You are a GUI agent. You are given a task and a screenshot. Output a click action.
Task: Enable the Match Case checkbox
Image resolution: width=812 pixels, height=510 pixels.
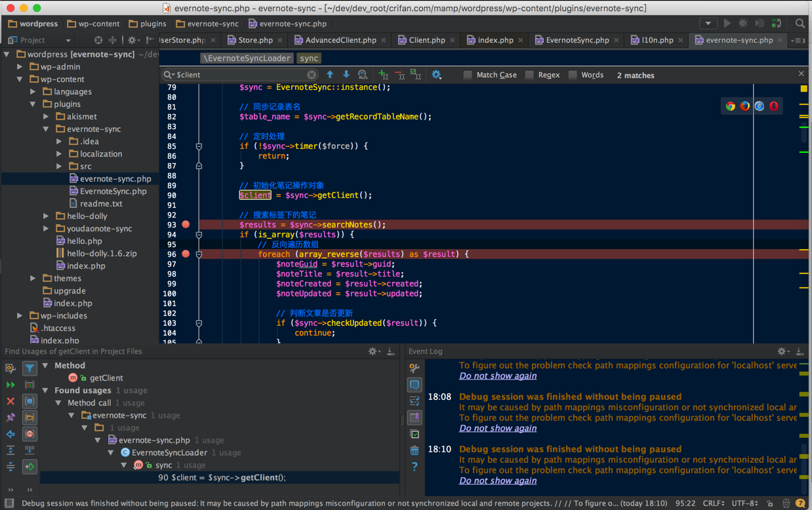coord(468,75)
